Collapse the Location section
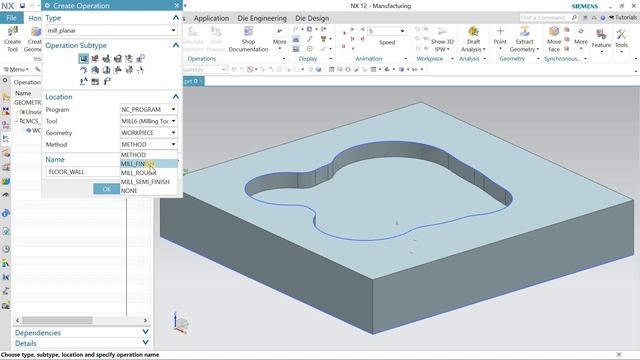Screen dimensions: 640x360 (176, 96)
